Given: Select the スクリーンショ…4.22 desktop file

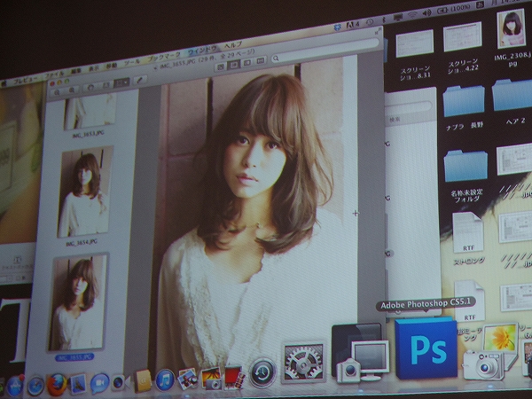Looking at the screenshot, I should pyautogui.click(x=463, y=36).
